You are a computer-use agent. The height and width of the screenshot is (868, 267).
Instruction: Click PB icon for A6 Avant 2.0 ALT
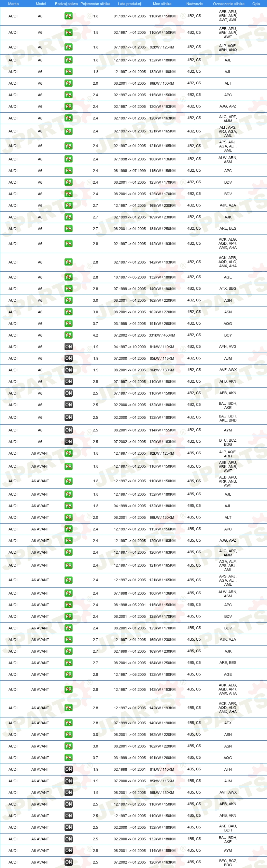click(x=68, y=517)
